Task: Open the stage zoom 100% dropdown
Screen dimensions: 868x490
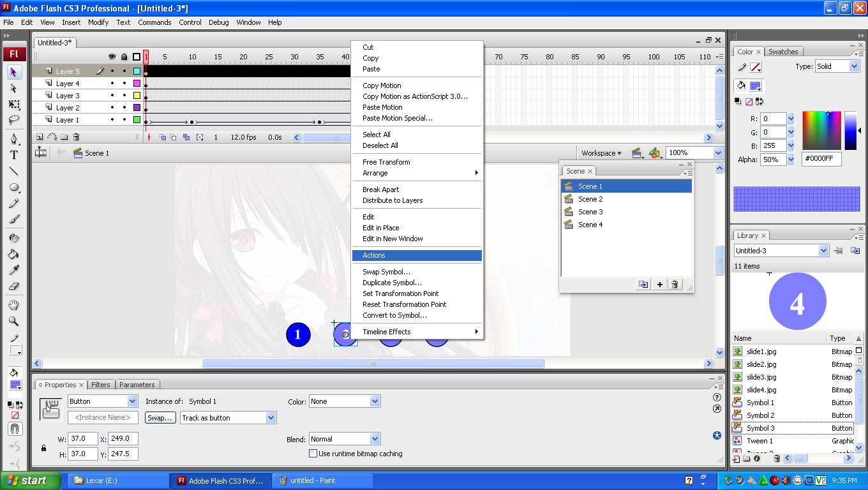Action: coord(718,153)
